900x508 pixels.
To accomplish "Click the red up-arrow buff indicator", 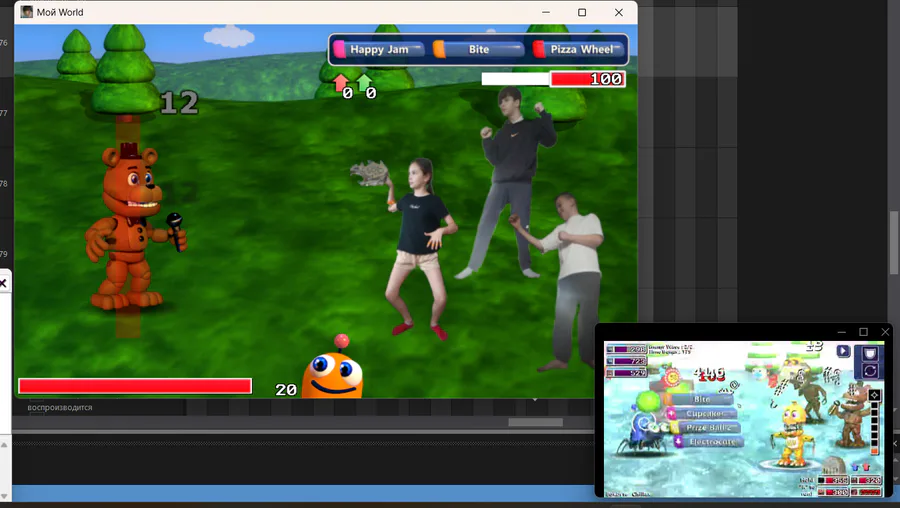I will (340, 83).
